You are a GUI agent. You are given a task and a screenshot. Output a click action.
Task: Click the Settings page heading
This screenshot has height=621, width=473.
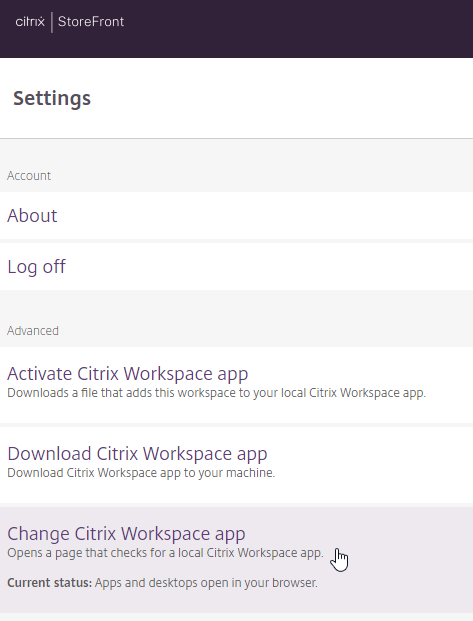tap(52, 98)
